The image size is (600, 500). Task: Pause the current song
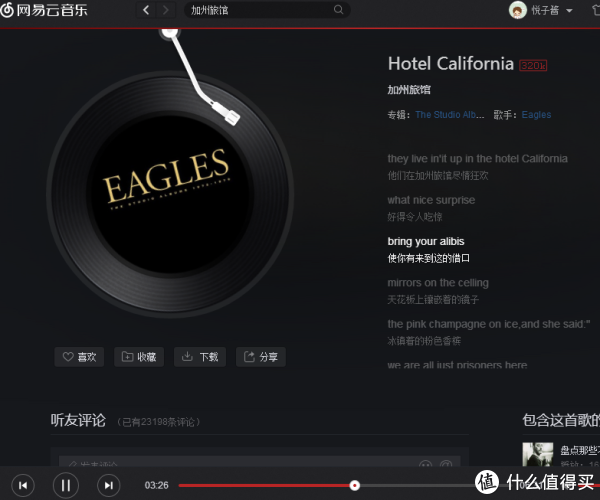(x=66, y=485)
